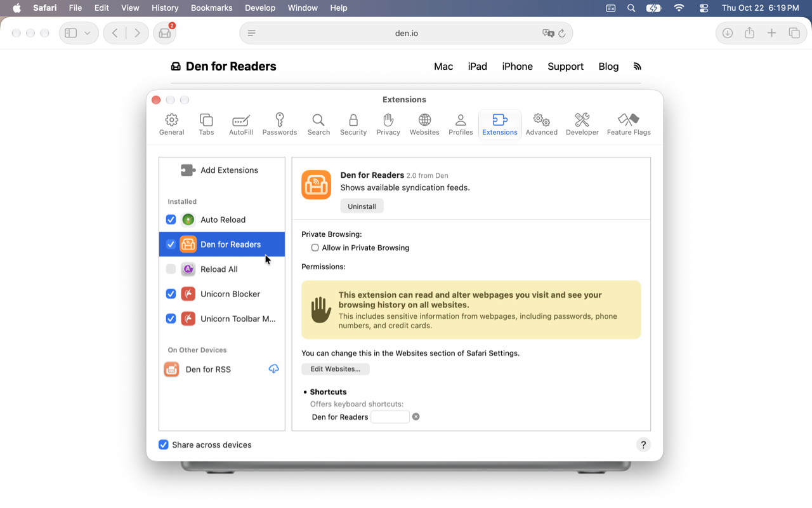Open the help question mark button
The image size is (812, 508).
pos(643,444)
